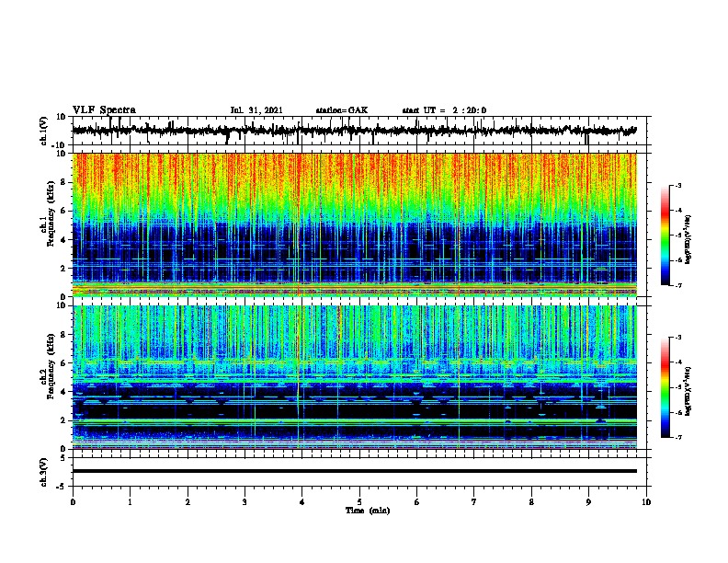Image resolution: width=728 pixels, height=563 pixels.
Task: Click time axis tick label "4"
Action: [x=302, y=501]
